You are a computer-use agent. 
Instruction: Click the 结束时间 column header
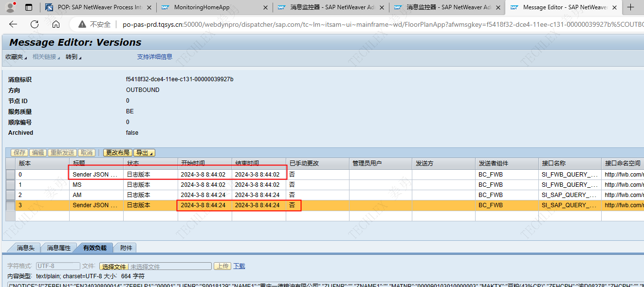(x=258, y=163)
